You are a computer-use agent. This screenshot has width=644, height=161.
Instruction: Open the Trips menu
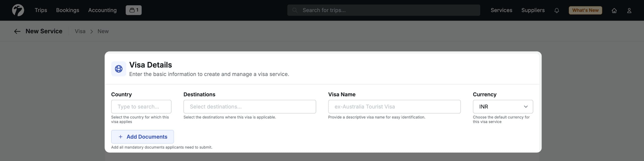(x=41, y=10)
